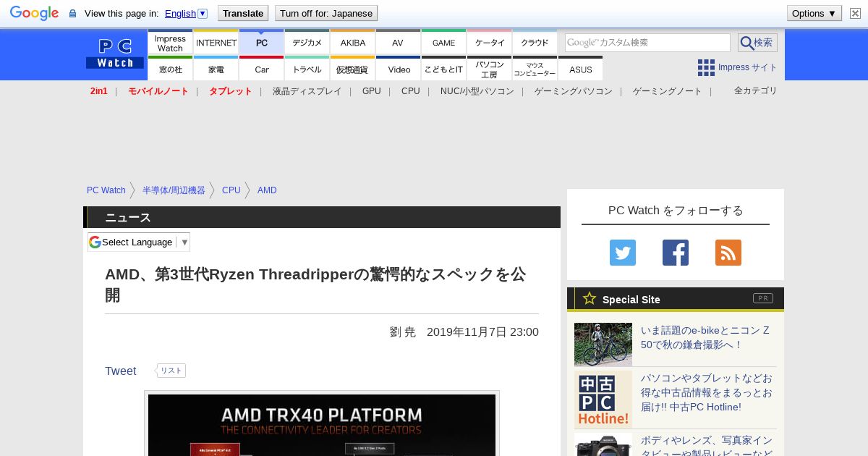Open the マウスコンピューター tab
Screen dimensions: 868x456
[535, 69]
